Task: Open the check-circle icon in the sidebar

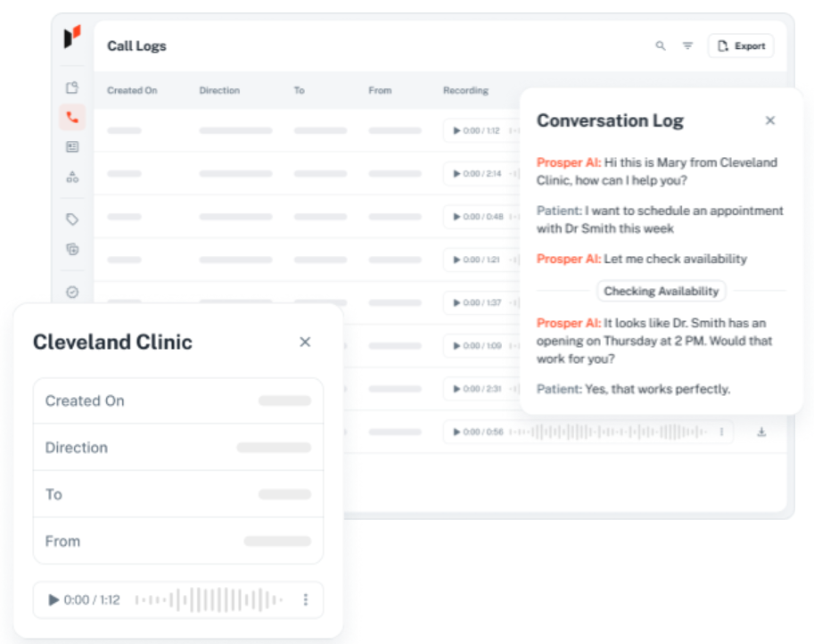Action: click(72, 292)
